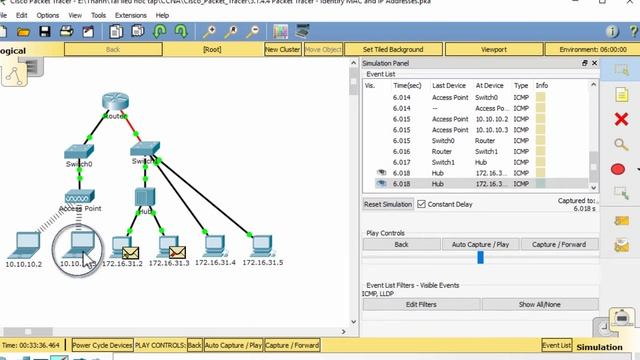Click the Router device icon
This screenshot has width=640, height=360.
pos(116,101)
